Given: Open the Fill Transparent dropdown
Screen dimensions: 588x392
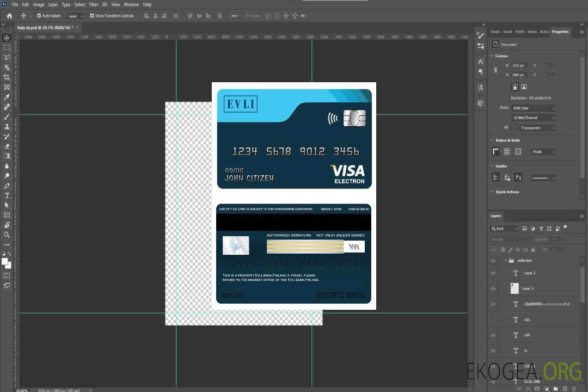Looking at the screenshot, I should (x=537, y=128).
